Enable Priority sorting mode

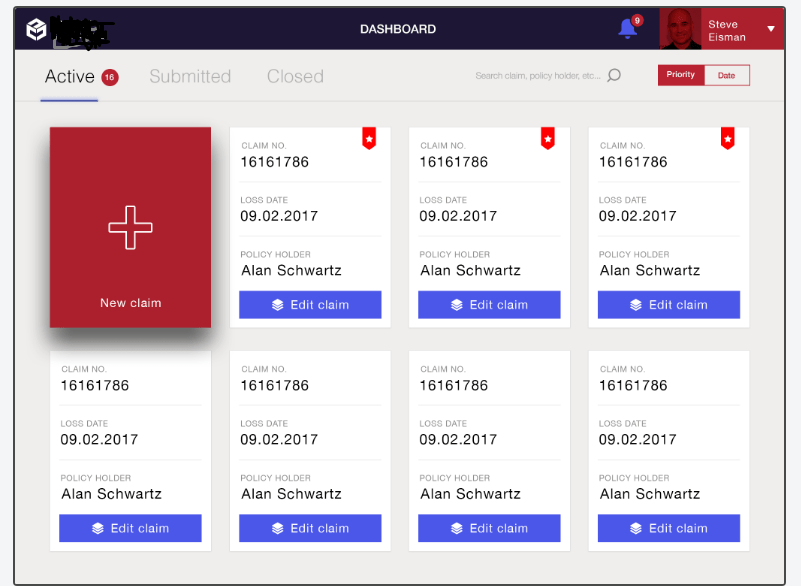click(680, 74)
